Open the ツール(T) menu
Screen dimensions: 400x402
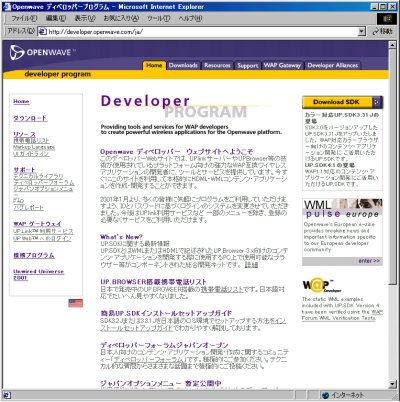click(x=159, y=18)
